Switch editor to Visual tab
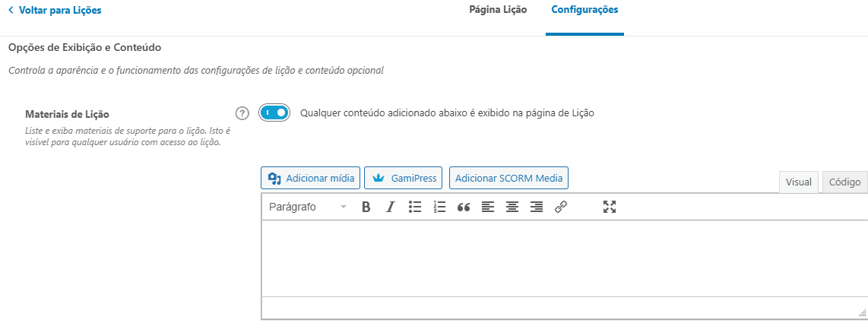 [798, 182]
